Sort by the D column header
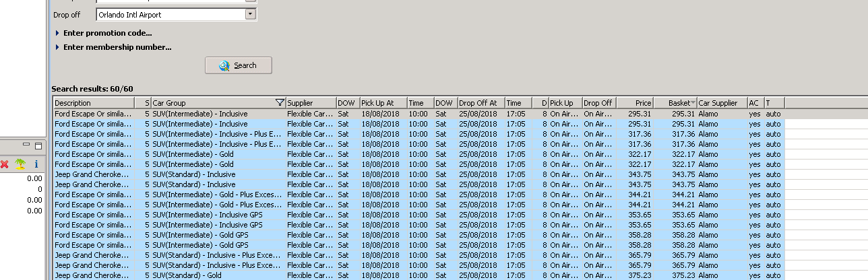868x280 pixels. (x=540, y=103)
